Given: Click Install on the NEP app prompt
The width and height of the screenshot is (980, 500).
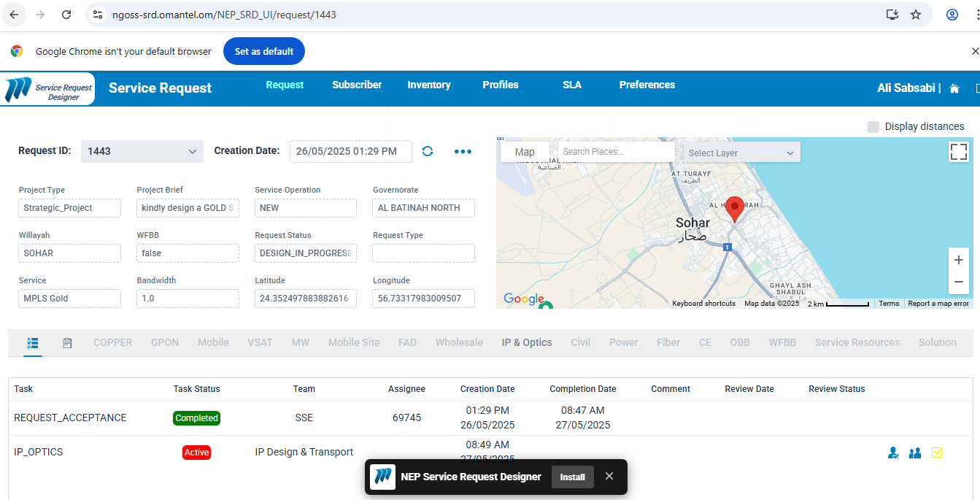Looking at the screenshot, I should pos(572,477).
